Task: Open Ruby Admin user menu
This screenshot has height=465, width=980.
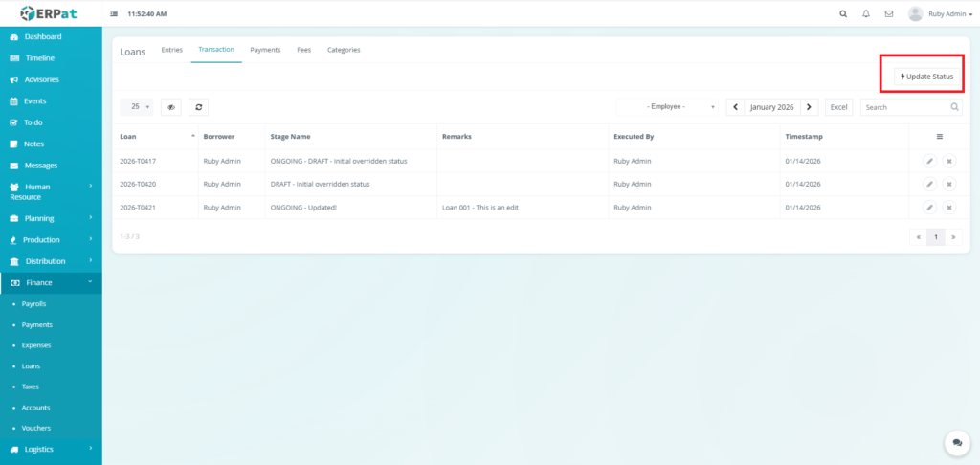Action: (928, 14)
